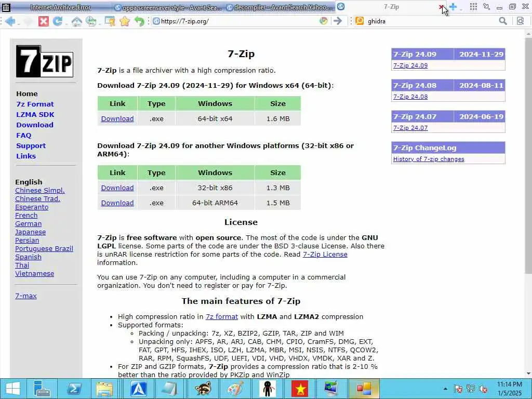The image size is (532, 399).
Task: Open the 7z format link in features
Action: click(221, 316)
